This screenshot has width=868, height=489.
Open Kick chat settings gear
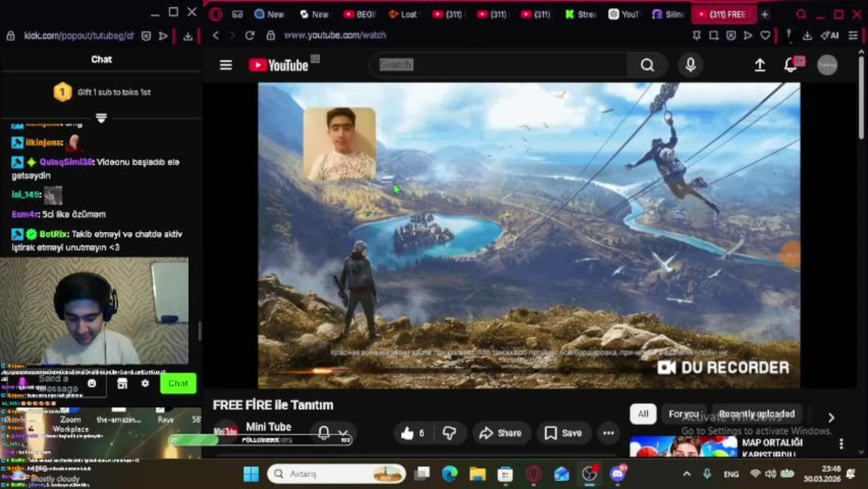(145, 384)
